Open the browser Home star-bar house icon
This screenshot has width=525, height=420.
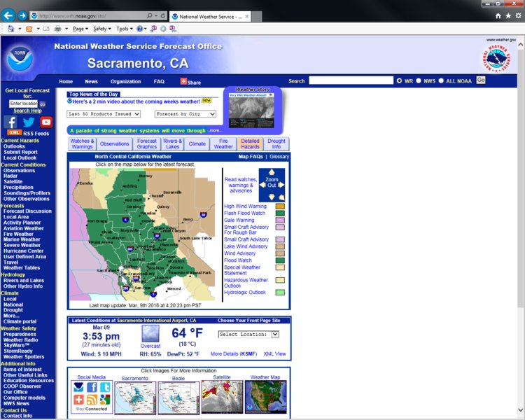pos(498,15)
